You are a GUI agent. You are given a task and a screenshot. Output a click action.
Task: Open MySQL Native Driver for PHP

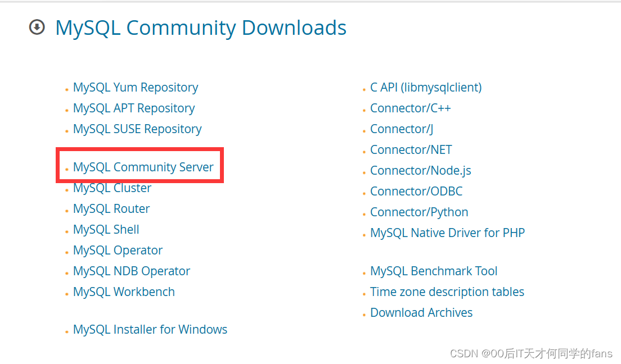tap(447, 232)
